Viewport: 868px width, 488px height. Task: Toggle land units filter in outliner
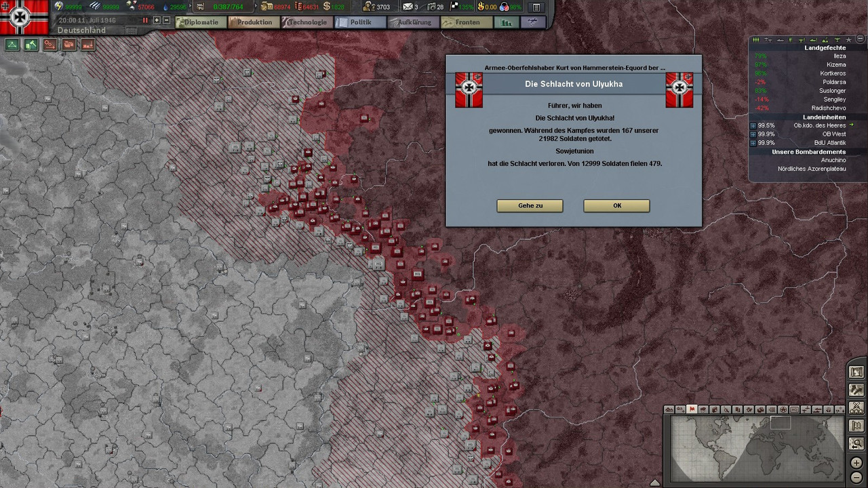[756, 40]
